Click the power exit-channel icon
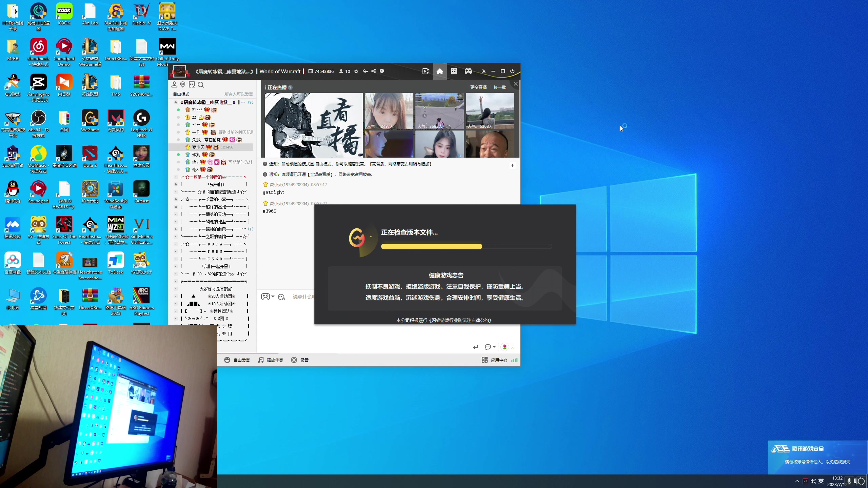Screen dimensions: 868x488 pyautogui.click(x=512, y=71)
